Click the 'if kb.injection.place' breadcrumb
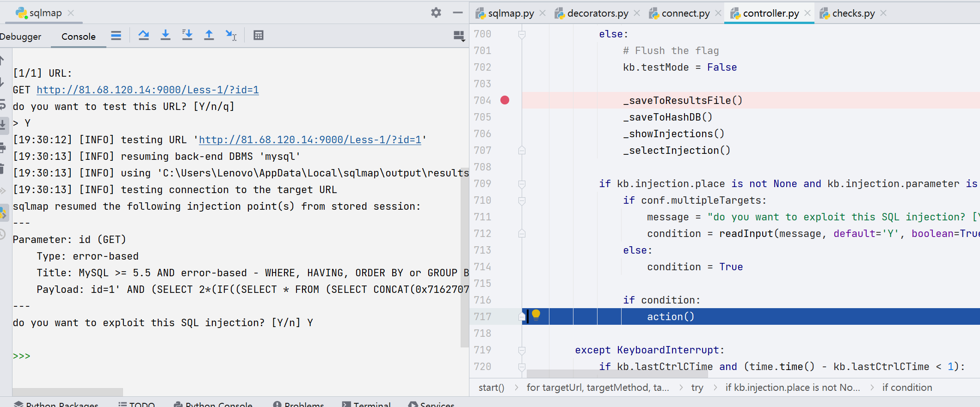This screenshot has width=980, height=407. pyautogui.click(x=792, y=388)
